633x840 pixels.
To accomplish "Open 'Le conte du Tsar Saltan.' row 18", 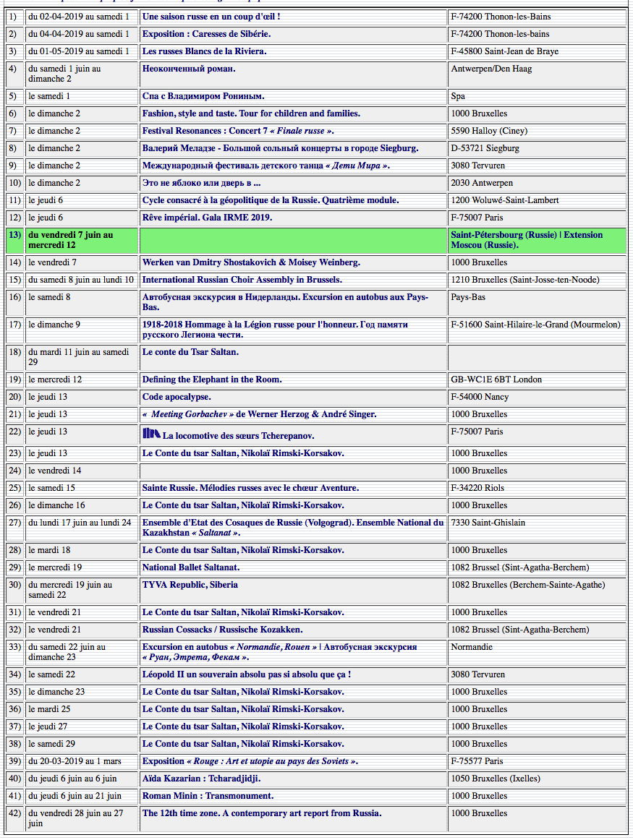I will click(x=190, y=352).
